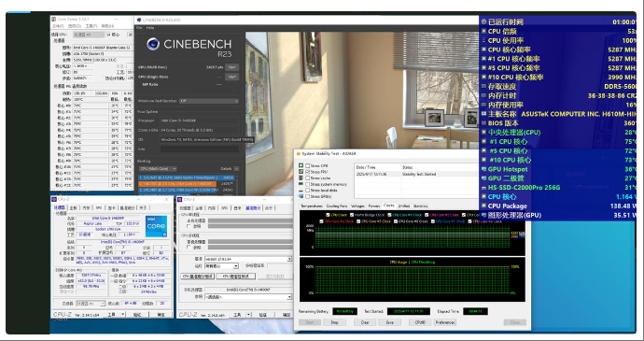Click the CPUID button in AIDA64

click(x=420, y=322)
